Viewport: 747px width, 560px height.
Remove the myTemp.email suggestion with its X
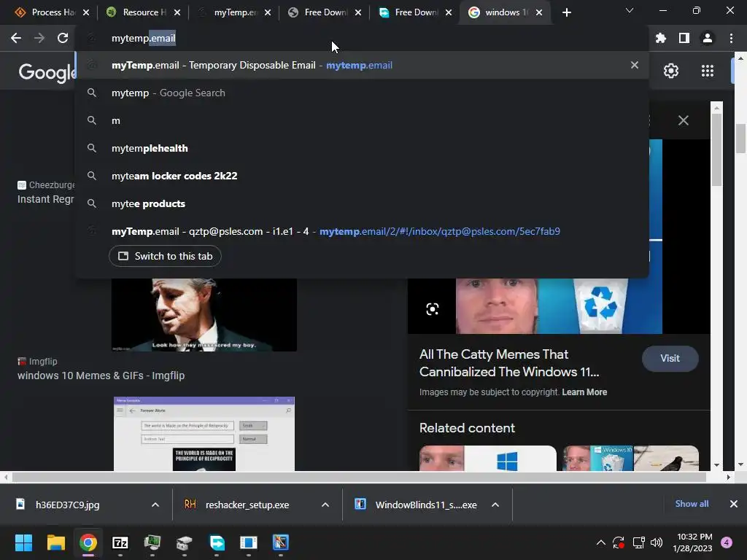click(x=635, y=65)
